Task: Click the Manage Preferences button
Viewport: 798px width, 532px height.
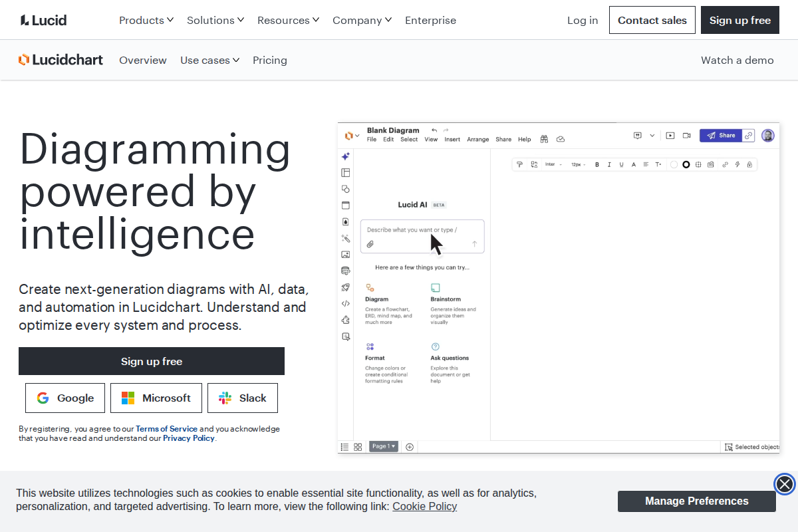Action: point(697,501)
